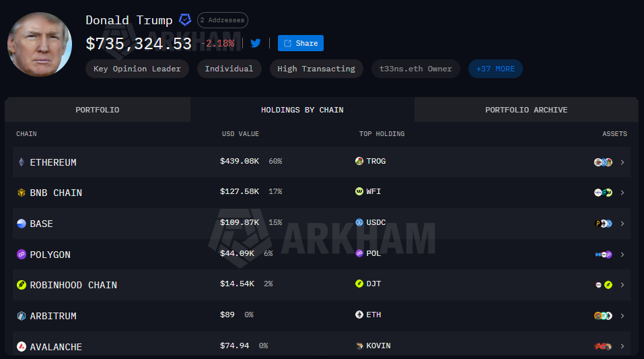Click the asset icons in Robinhood Chain row
This screenshot has width=644, height=359.
[x=604, y=284]
